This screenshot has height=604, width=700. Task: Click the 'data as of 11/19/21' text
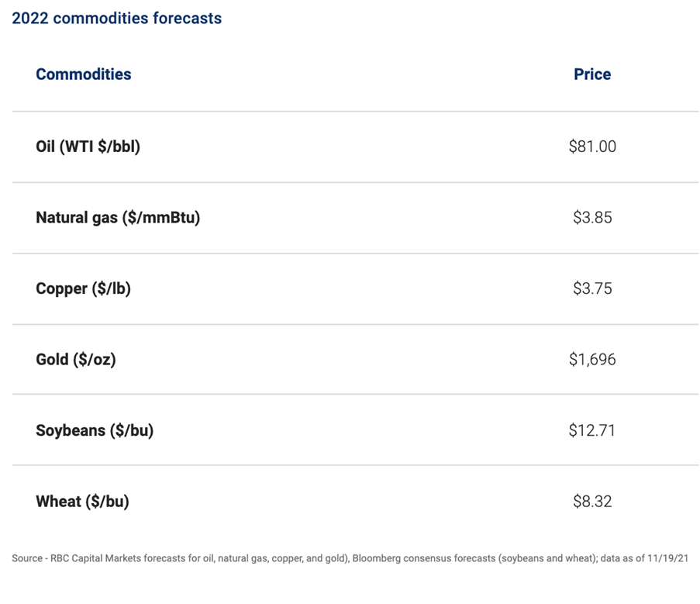(644, 558)
